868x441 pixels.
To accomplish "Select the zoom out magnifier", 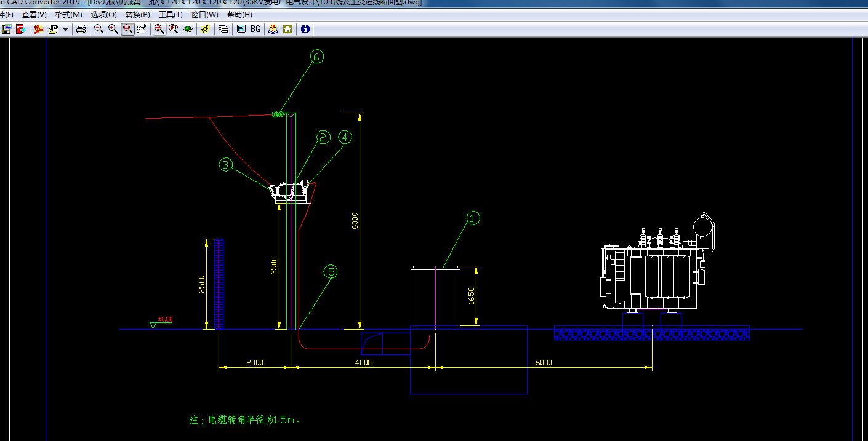I will point(98,29).
